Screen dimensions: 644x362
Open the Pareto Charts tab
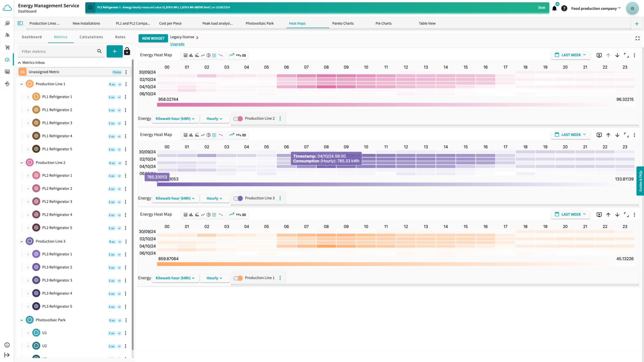343,23
